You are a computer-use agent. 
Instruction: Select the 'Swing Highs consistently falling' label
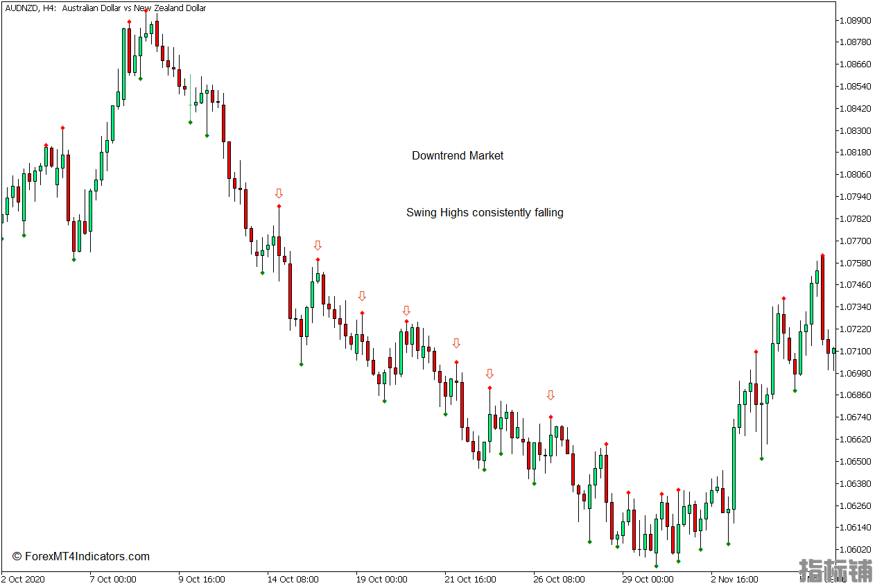[x=485, y=213]
